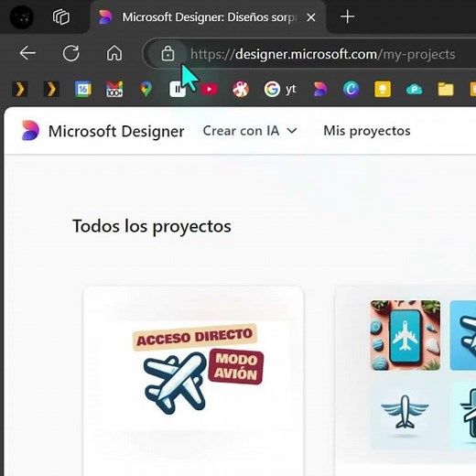Image resolution: width=476 pixels, height=476 pixels.
Task: Open the winged airplane emblem thumbnail
Action: click(406, 415)
